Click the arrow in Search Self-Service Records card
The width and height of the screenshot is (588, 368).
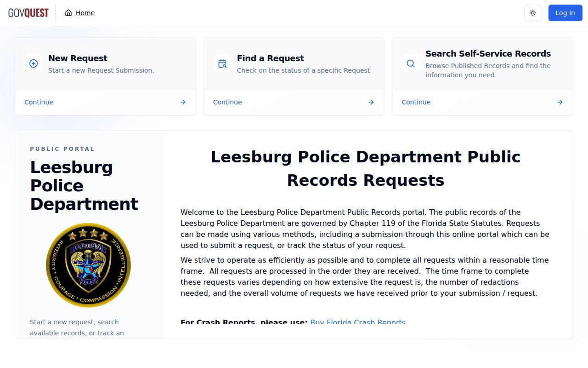pyautogui.click(x=560, y=102)
